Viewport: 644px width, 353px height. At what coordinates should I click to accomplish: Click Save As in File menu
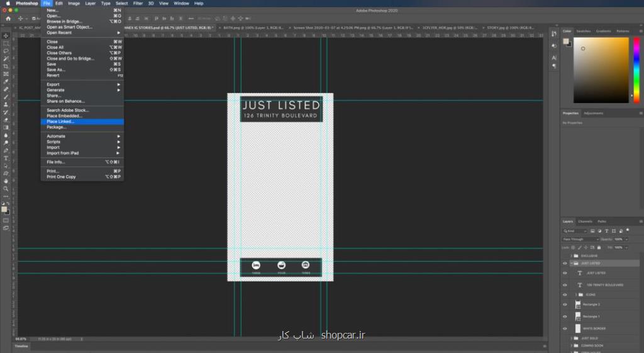(56, 70)
